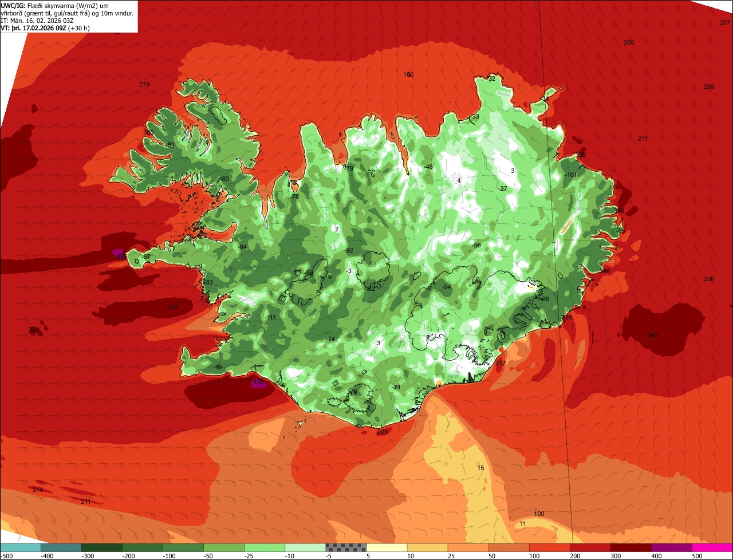Viewport: 733px width, 560px height.
Task: Click the color scale label 500
Action: [697, 556]
